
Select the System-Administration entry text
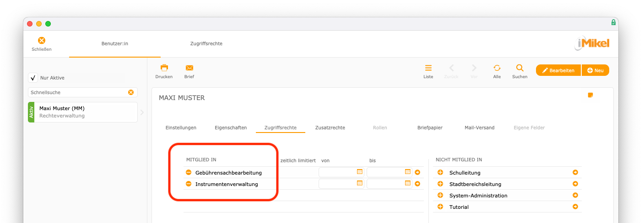point(478,196)
